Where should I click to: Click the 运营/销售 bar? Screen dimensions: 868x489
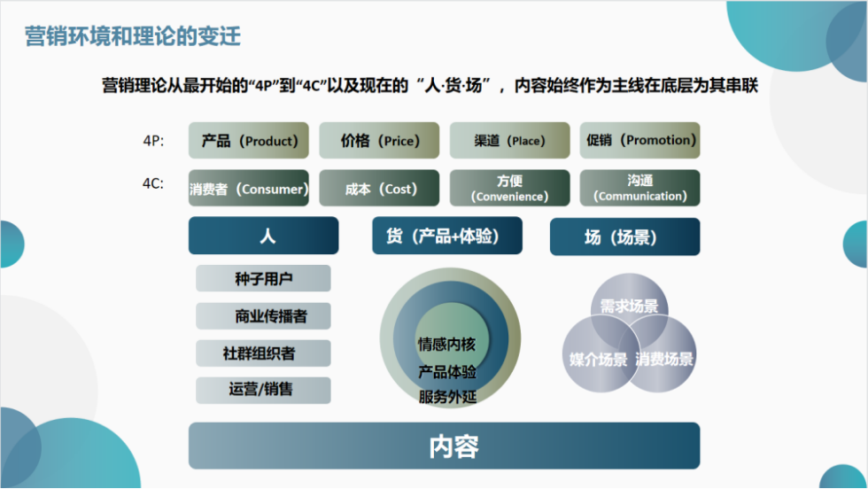(264, 390)
